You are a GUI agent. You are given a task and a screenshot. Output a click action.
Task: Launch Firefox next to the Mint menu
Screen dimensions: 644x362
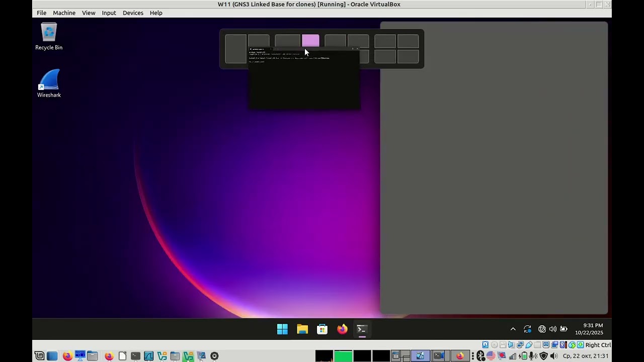[x=67, y=356]
